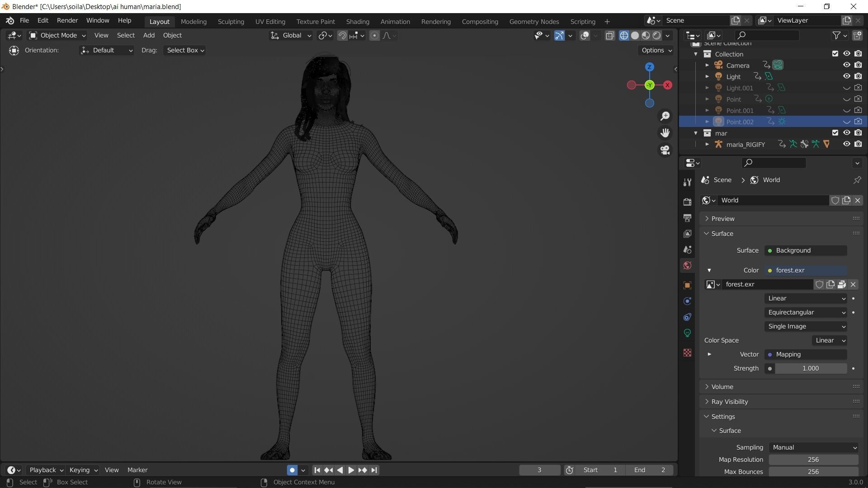Open the Output properties tab
The height and width of the screenshot is (488, 868).
(x=687, y=218)
